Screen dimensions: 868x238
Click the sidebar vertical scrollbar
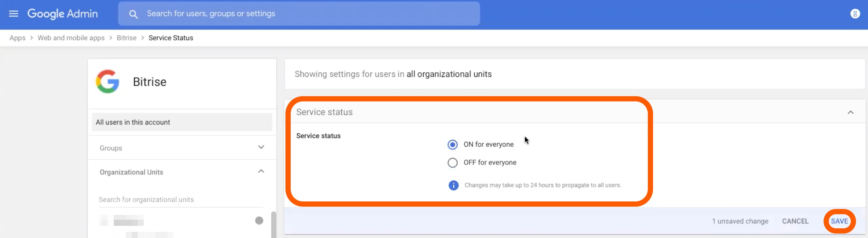274,225
